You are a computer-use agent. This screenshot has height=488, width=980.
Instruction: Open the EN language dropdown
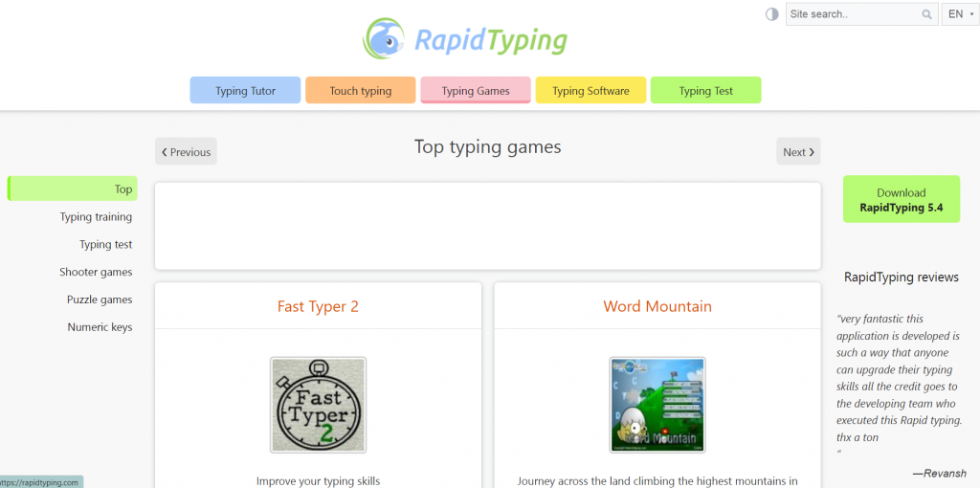(x=959, y=14)
